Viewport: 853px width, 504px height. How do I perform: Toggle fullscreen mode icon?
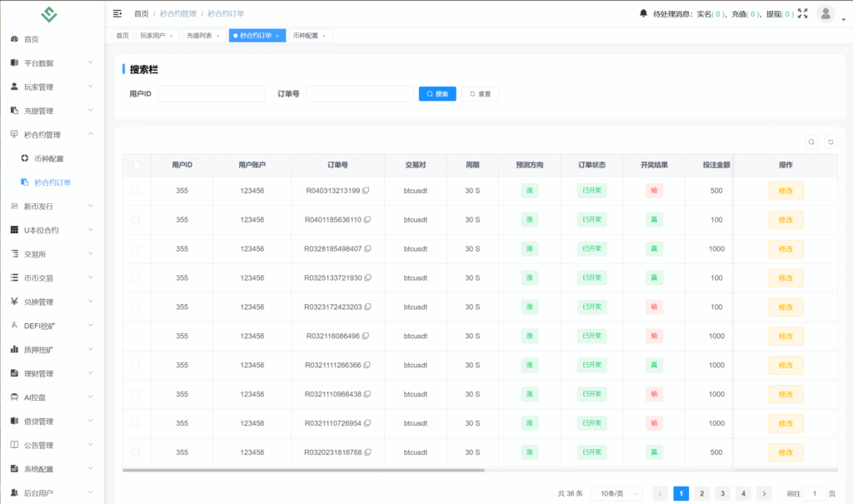coord(803,13)
